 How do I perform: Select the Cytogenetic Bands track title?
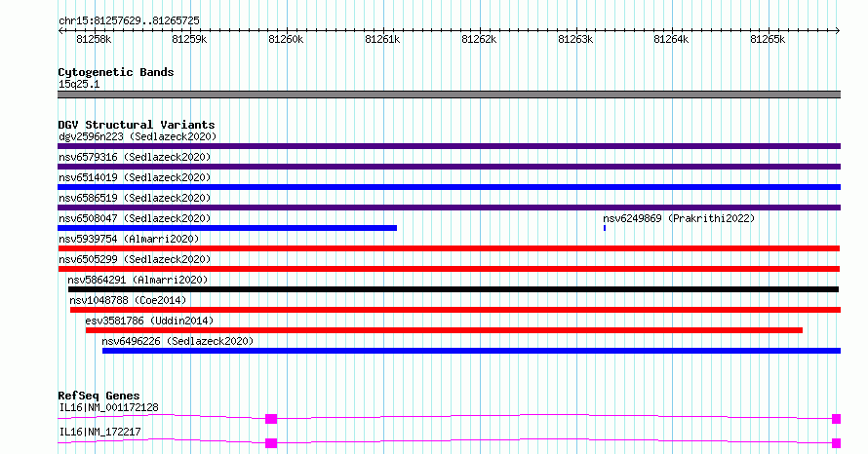pos(116,72)
